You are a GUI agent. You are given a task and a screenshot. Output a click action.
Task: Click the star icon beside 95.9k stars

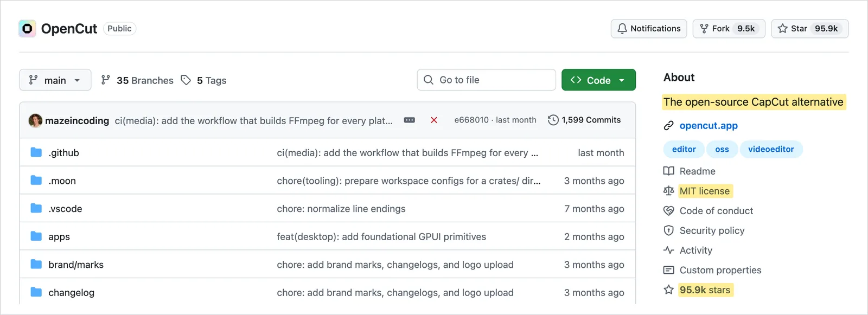[669, 290]
